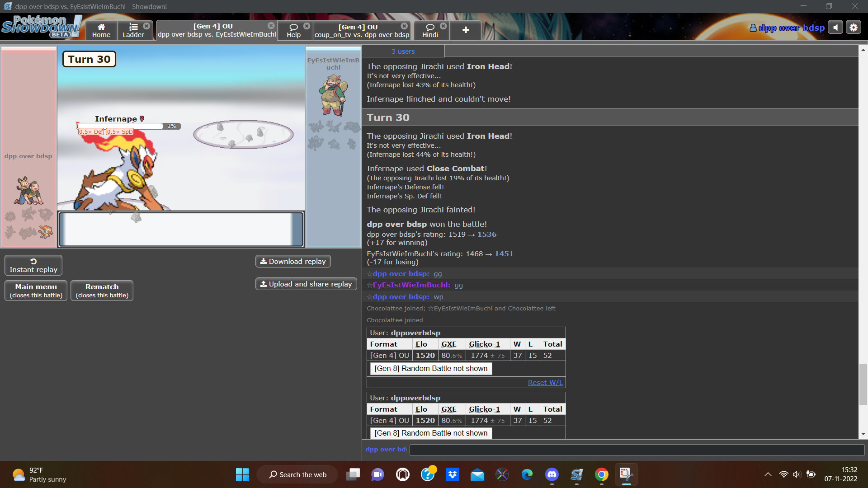
Task: Open sound volume settings icon
Action: [835, 28]
